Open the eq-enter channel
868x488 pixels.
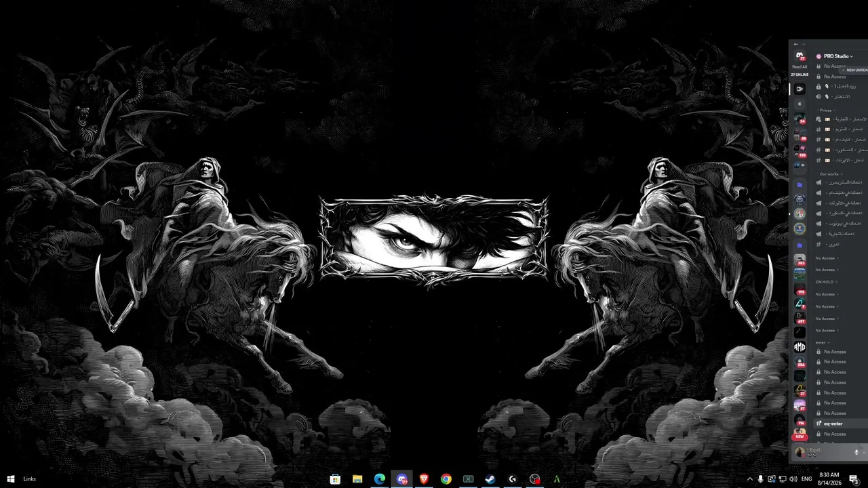coord(841,424)
